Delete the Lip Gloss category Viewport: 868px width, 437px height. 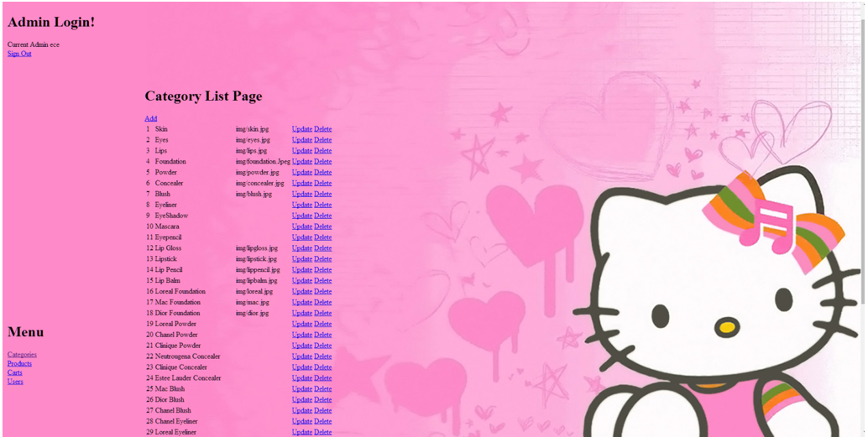pos(322,248)
